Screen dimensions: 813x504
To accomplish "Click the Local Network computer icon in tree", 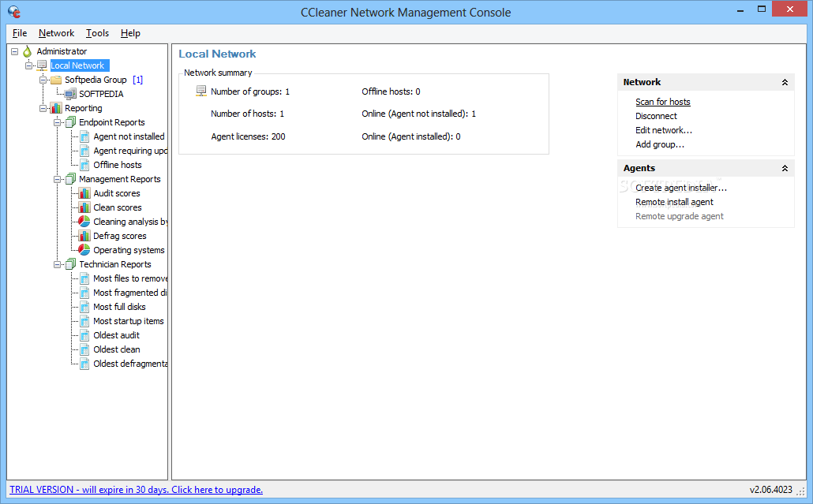I will tap(42, 65).
